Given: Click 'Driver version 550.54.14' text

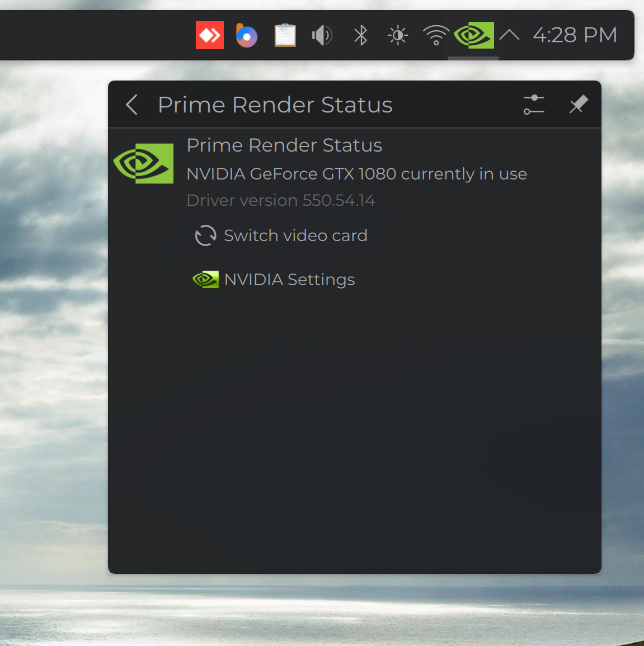Looking at the screenshot, I should [x=281, y=201].
